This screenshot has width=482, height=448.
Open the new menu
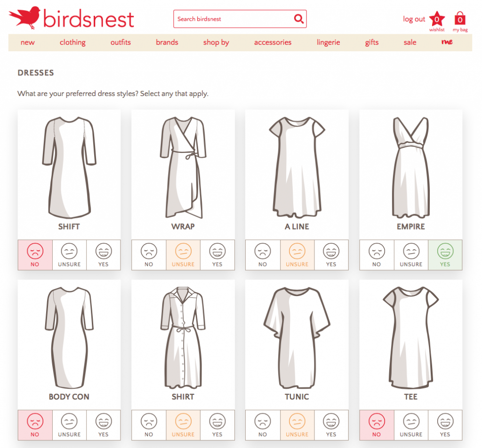click(x=28, y=42)
